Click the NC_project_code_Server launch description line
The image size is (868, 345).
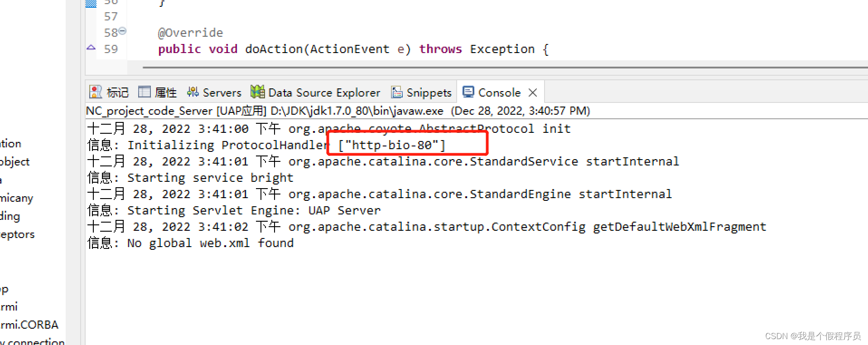(x=338, y=111)
